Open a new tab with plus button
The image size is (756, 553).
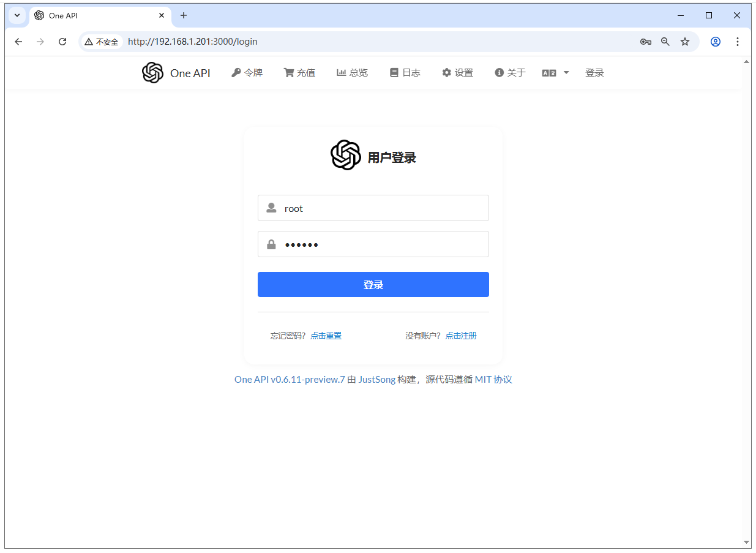[184, 15]
